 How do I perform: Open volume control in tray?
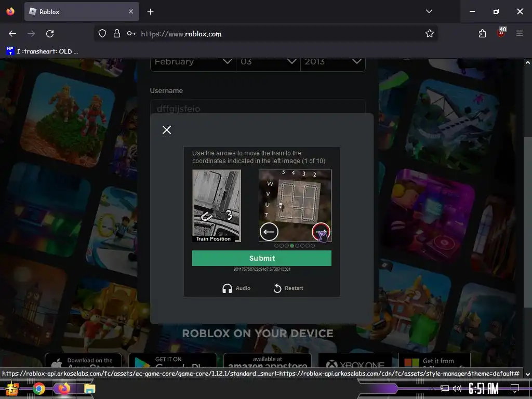pos(457,389)
